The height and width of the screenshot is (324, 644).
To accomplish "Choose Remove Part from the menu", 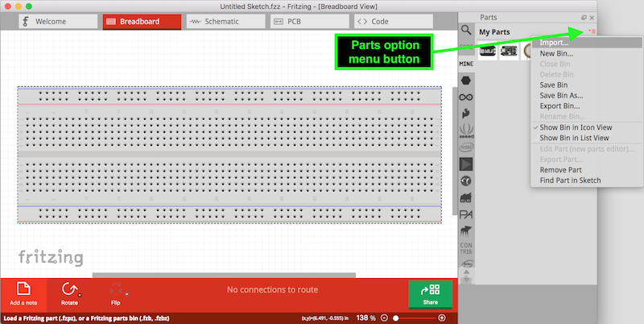I will click(587, 170).
